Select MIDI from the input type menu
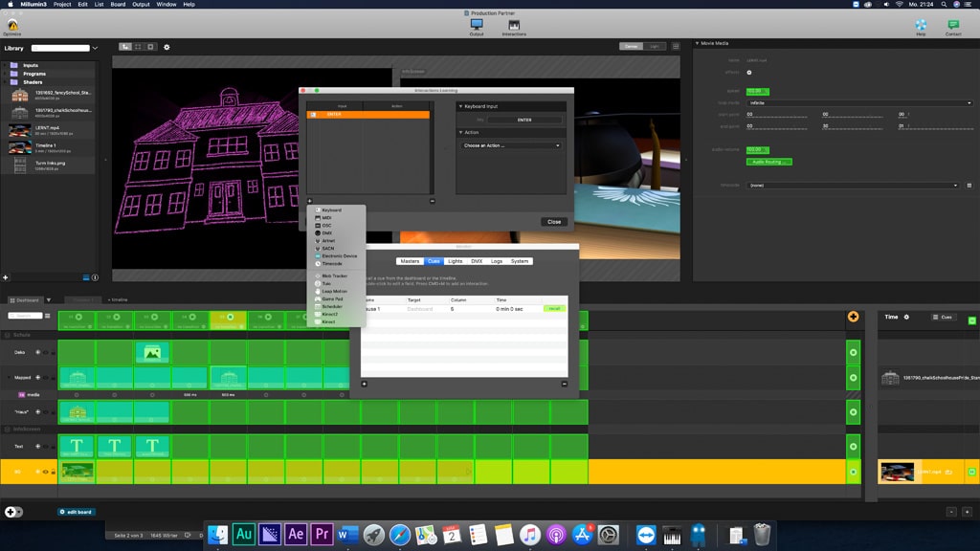 click(327, 217)
